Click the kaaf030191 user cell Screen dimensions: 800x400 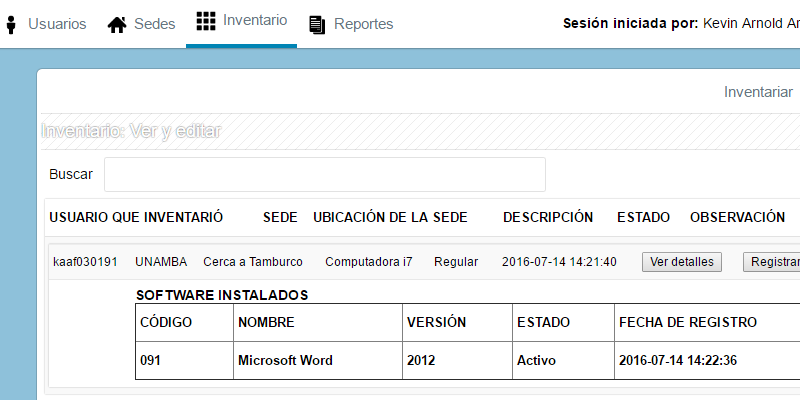tap(85, 262)
